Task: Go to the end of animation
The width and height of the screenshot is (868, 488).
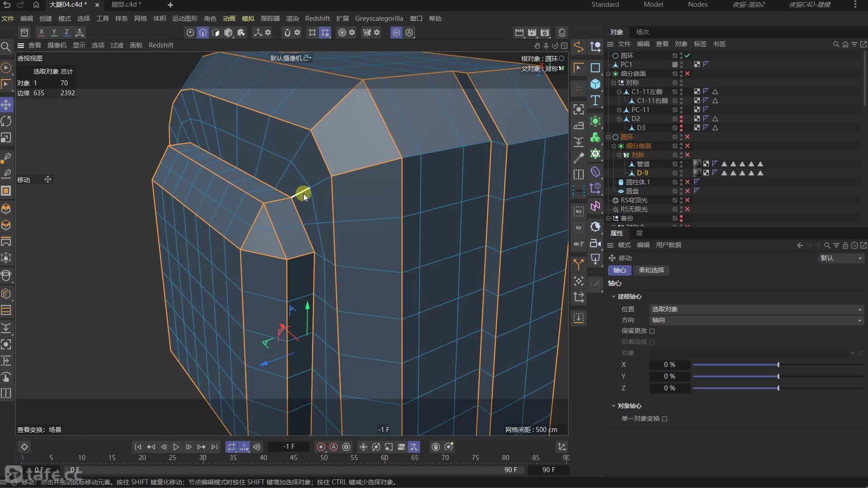Action: (214, 447)
